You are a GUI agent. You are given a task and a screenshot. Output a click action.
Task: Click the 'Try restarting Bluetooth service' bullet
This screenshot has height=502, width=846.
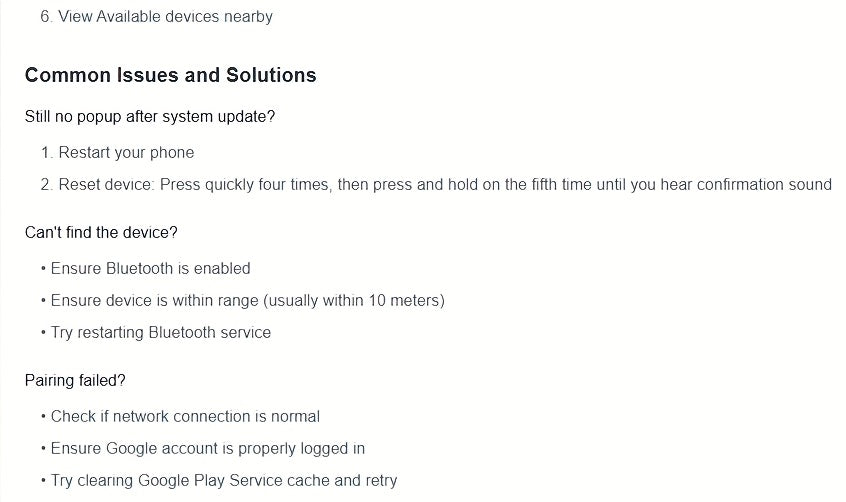[x=160, y=333]
